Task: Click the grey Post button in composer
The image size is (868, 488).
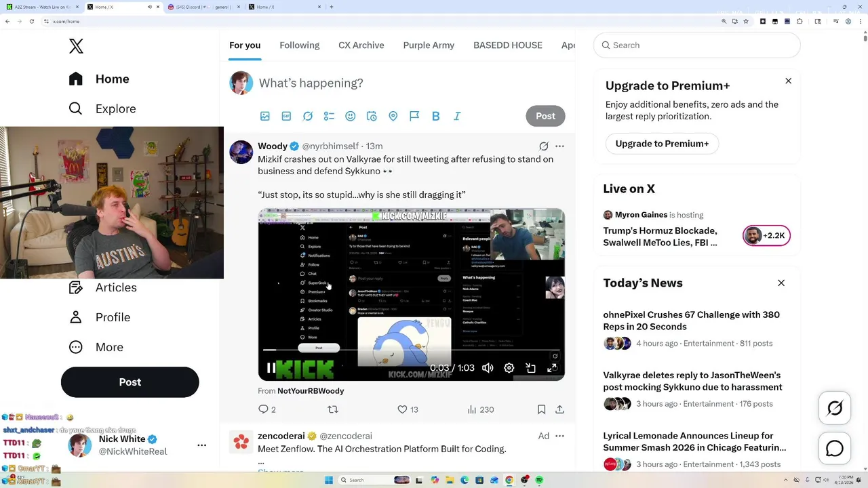Action: click(545, 116)
